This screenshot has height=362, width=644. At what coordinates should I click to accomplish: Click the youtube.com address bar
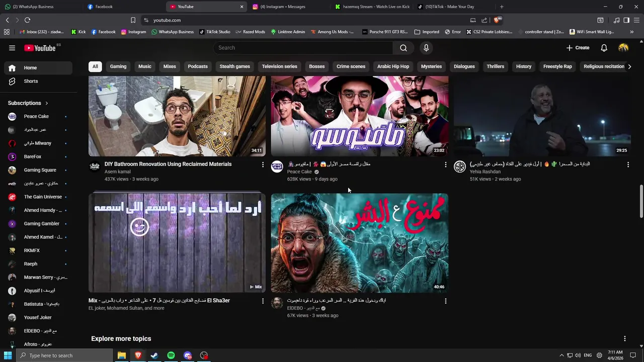click(302, 20)
